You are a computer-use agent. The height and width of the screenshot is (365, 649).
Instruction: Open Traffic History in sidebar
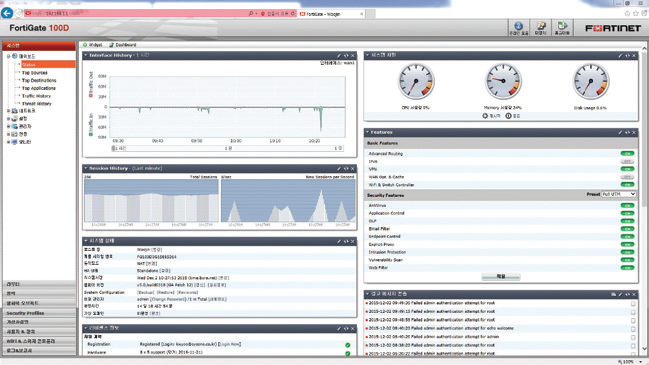click(x=36, y=96)
